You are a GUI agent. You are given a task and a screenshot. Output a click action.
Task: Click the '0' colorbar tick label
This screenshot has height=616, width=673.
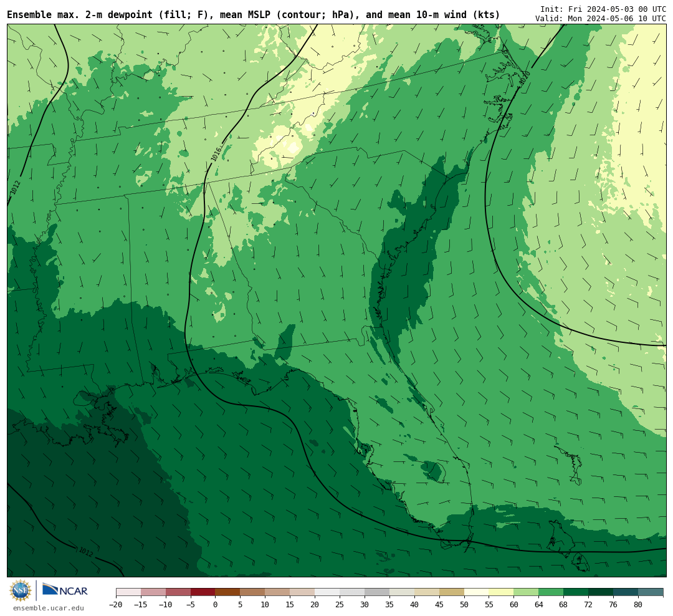(x=216, y=604)
